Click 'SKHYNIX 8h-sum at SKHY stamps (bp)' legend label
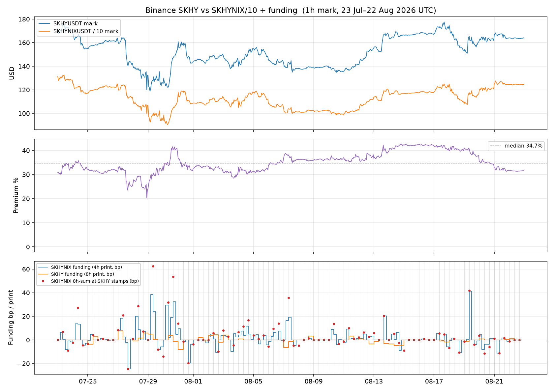The width and height of the screenshot is (554, 392). pos(95,281)
